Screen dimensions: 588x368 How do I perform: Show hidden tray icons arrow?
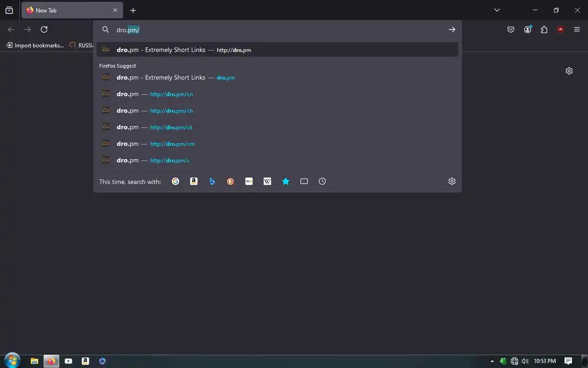coord(492,361)
